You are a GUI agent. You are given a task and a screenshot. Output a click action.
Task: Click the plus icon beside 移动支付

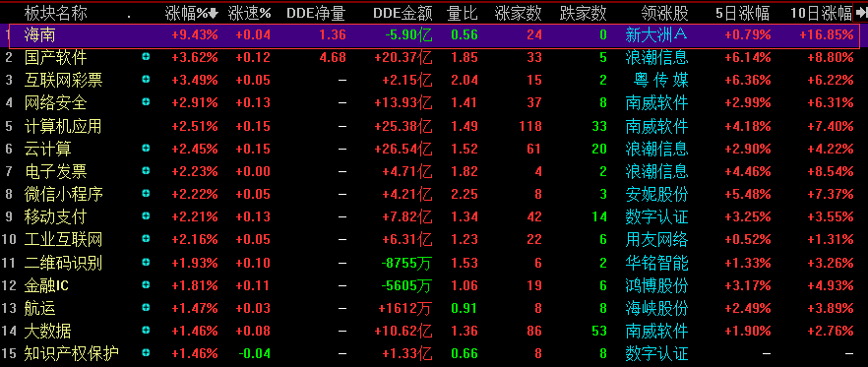coord(146,216)
